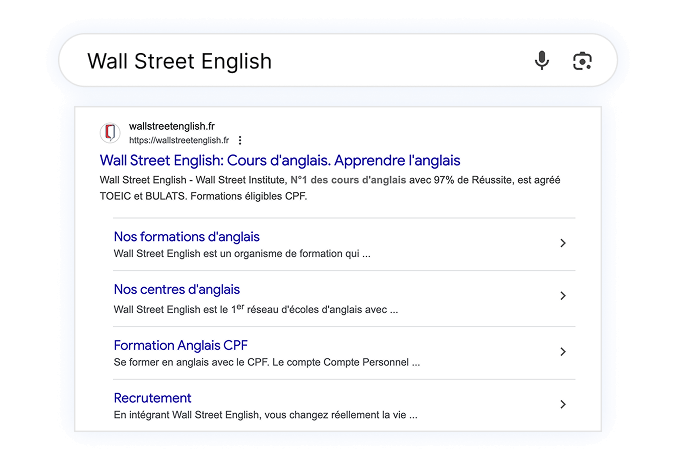Open the Nos formations d'anglais sitelink
676x469 pixels.
[187, 237]
